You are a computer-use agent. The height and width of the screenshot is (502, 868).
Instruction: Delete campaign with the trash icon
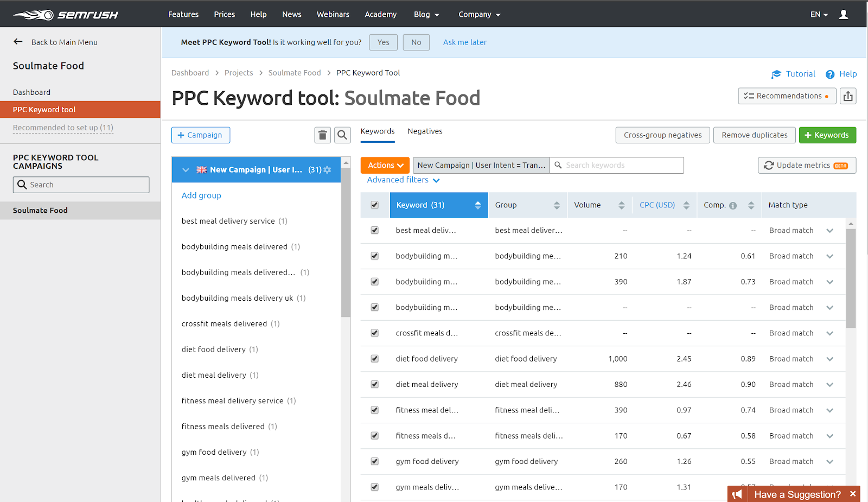click(x=323, y=135)
